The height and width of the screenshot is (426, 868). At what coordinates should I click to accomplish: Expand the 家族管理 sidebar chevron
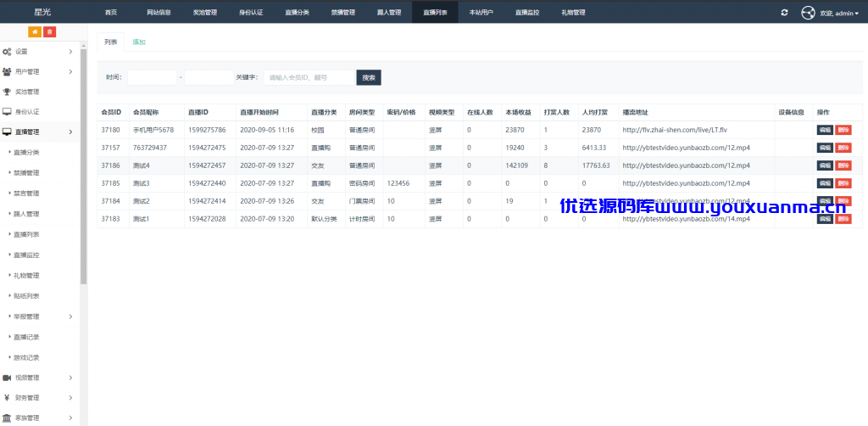point(70,418)
